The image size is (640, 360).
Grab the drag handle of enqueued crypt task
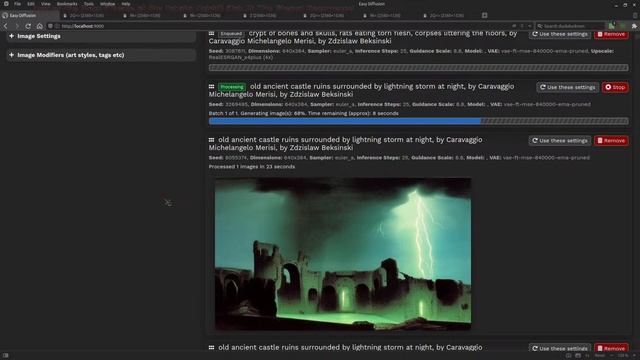pyautogui.click(x=211, y=33)
